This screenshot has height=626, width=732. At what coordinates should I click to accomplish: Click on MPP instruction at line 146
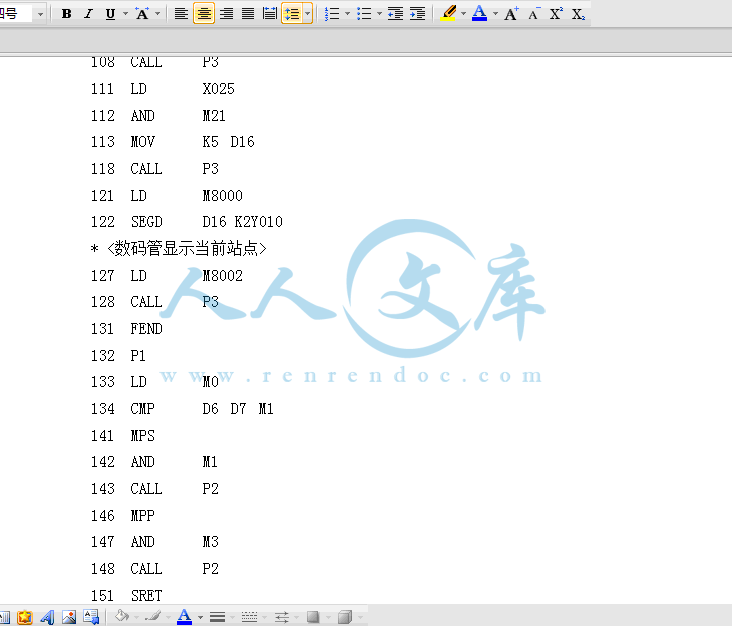pyautogui.click(x=142, y=516)
